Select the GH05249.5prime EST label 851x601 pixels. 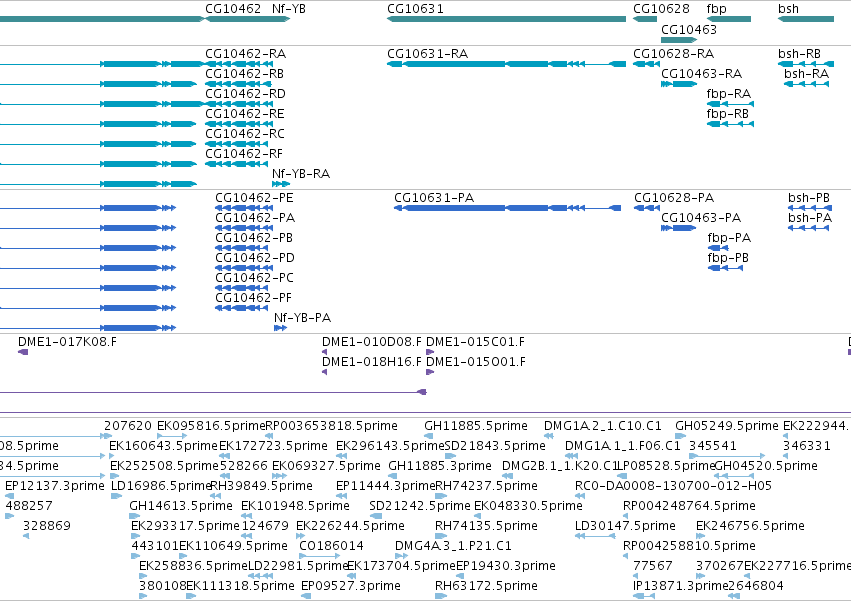coord(727,426)
